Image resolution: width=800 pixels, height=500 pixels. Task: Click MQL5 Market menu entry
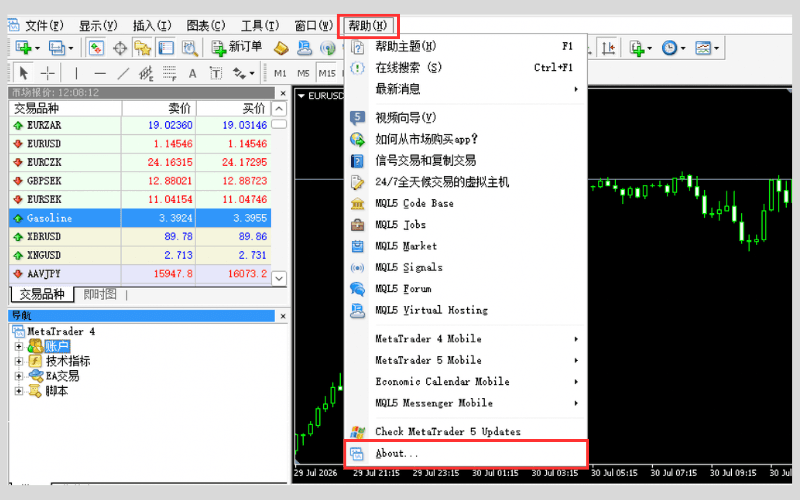click(x=466, y=246)
